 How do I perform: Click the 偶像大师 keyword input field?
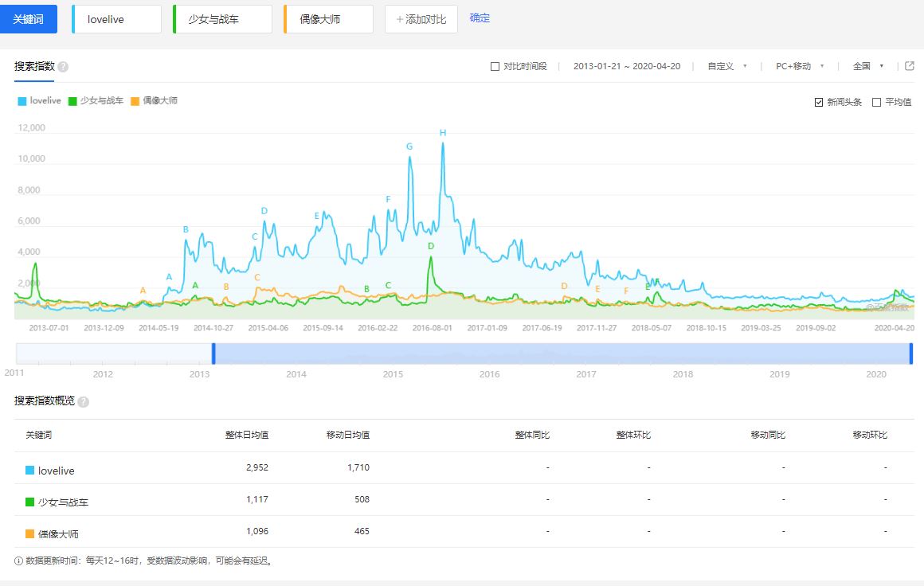329,19
